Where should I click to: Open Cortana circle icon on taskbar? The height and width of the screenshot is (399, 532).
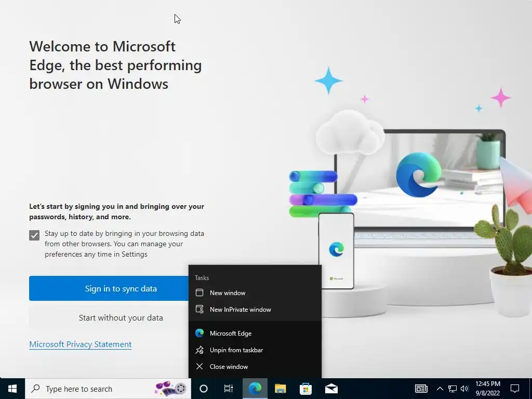tap(204, 389)
